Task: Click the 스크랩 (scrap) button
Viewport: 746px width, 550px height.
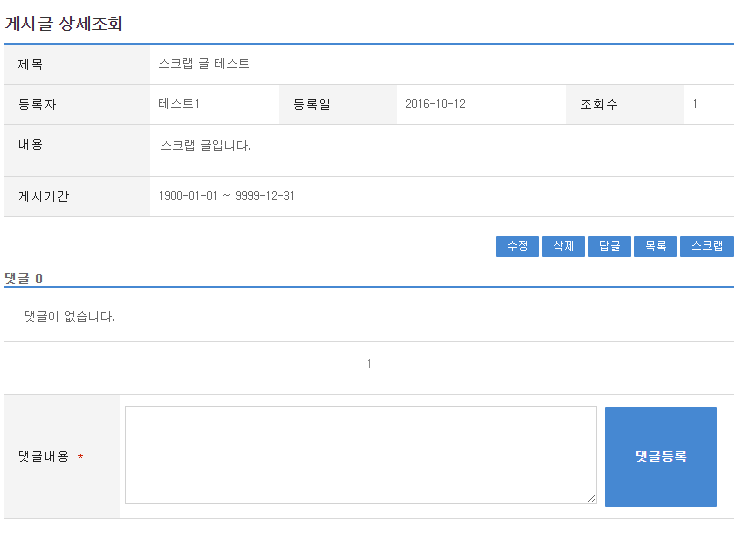Action: [706, 246]
